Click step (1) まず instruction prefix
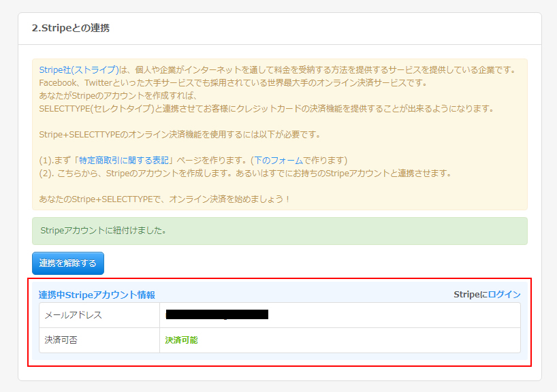The image size is (557, 392). (56, 161)
